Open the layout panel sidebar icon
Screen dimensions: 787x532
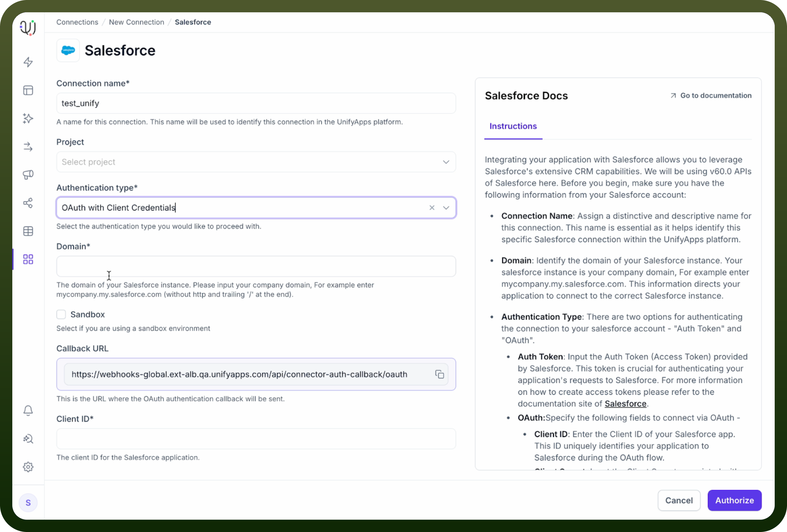click(28, 90)
